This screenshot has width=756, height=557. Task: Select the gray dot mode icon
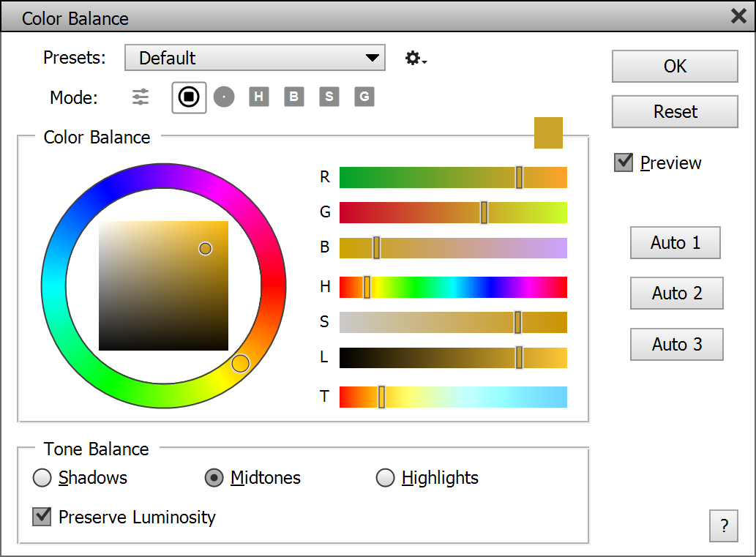[224, 97]
